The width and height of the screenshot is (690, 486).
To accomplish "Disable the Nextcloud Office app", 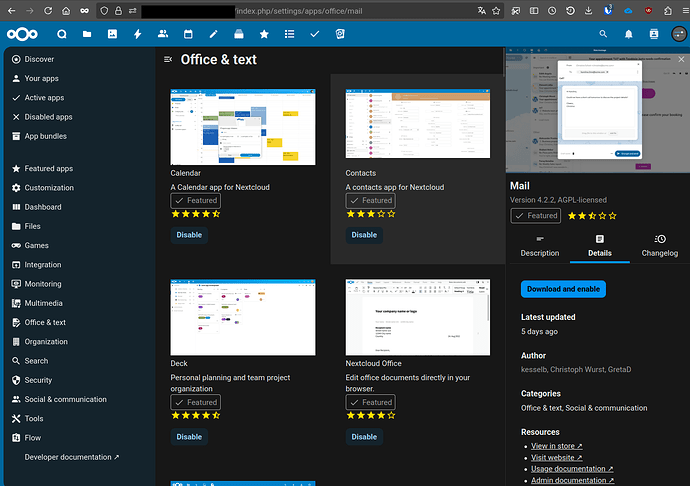I will tap(364, 437).
